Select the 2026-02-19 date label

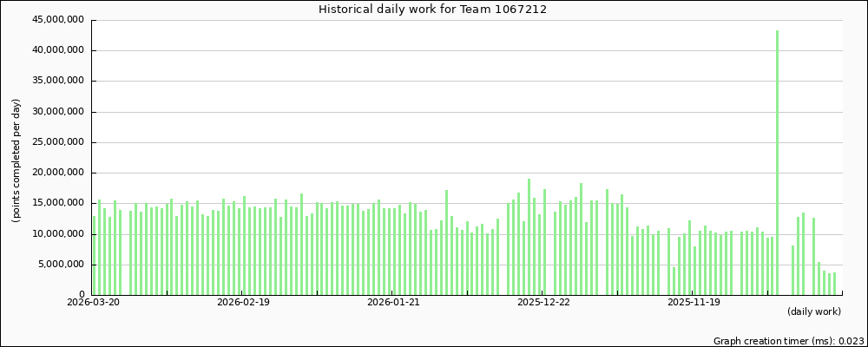pyautogui.click(x=243, y=303)
